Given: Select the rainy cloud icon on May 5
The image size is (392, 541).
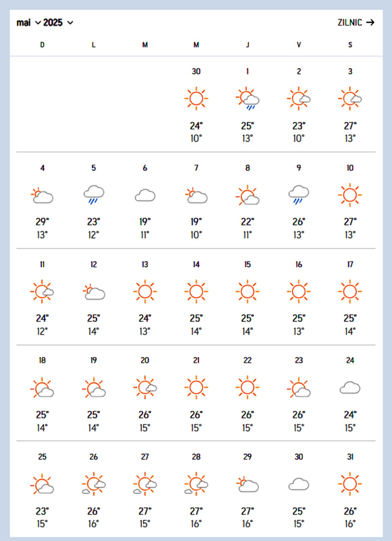Looking at the screenshot, I should point(94,195).
